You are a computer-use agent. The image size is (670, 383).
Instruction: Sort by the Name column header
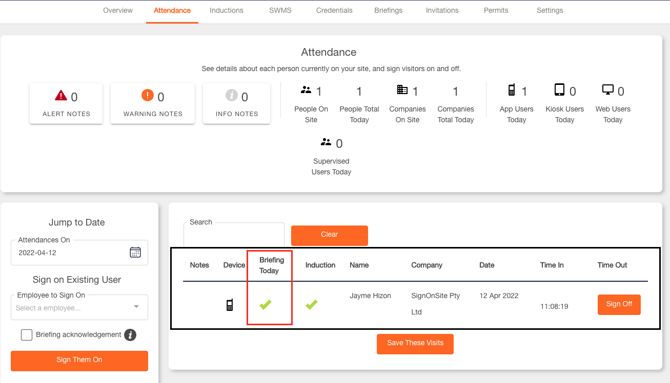tap(359, 265)
